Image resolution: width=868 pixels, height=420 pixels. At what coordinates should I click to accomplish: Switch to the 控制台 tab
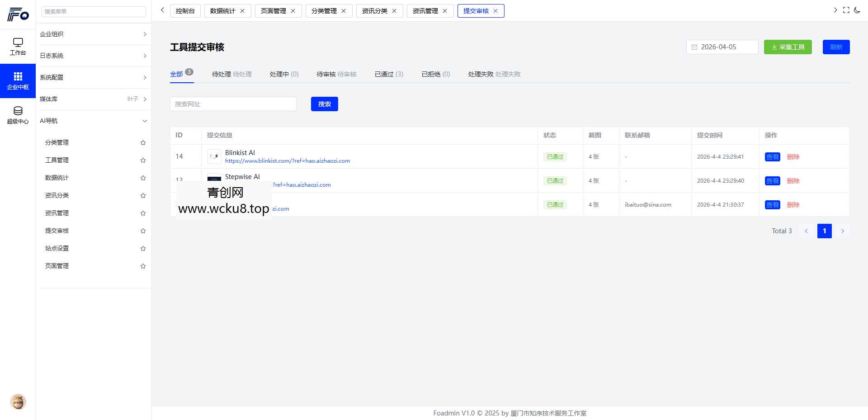coord(185,10)
